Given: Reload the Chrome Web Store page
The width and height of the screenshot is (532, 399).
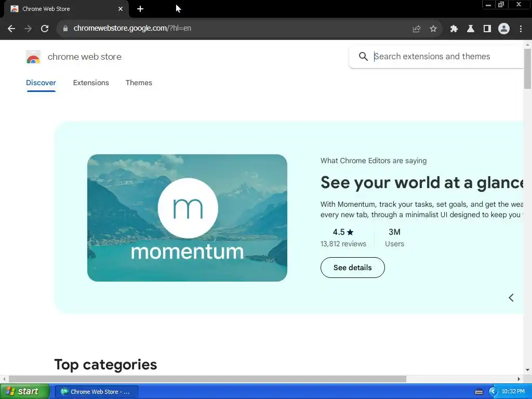Looking at the screenshot, I should tap(45, 29).
